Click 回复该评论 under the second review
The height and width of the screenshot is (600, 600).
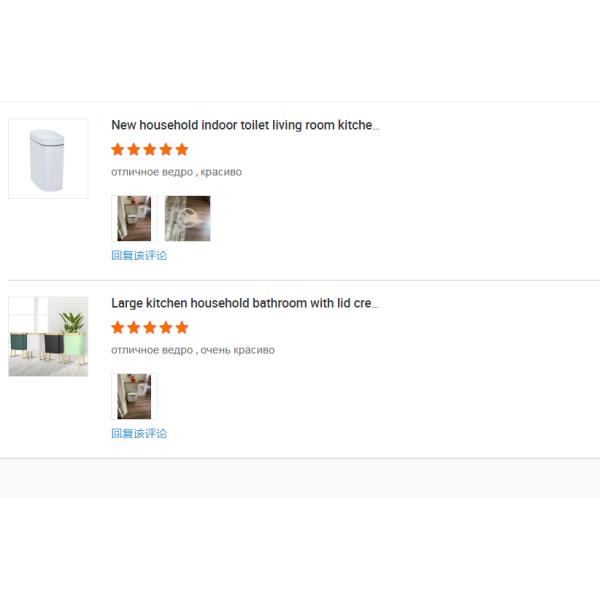pos(139,433)
